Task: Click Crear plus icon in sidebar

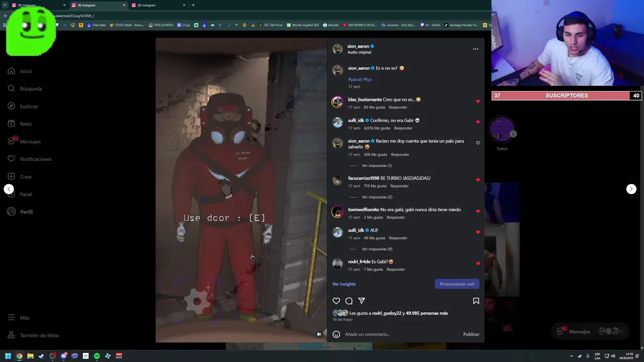Action: pyautogui.click(x=11, y=176)
